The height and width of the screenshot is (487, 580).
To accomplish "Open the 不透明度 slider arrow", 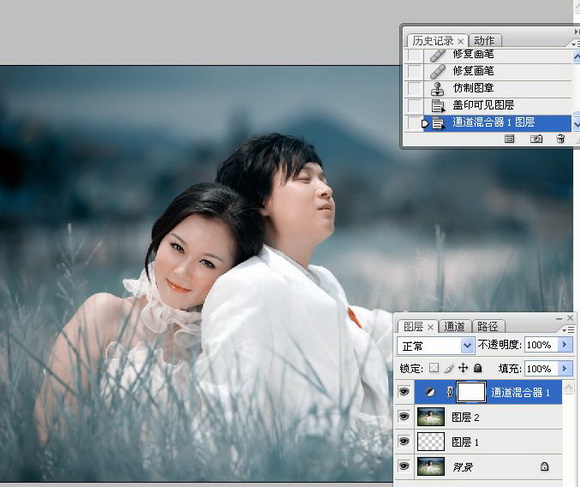I will 564,345.
